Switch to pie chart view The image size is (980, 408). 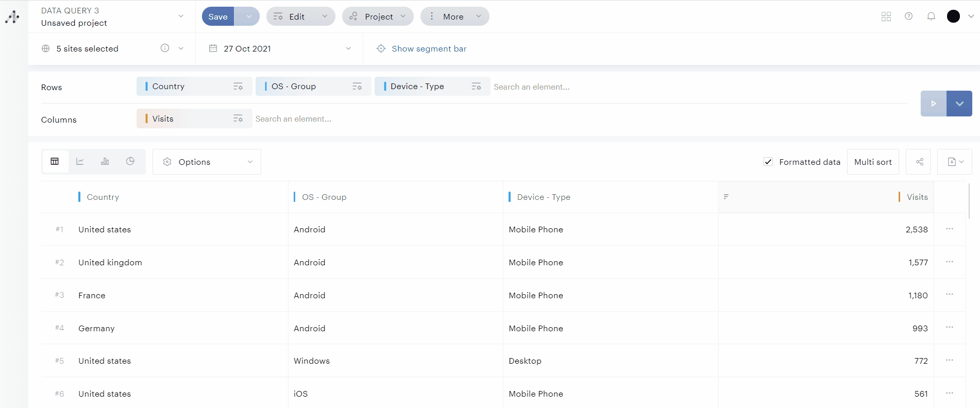(130, 162)
